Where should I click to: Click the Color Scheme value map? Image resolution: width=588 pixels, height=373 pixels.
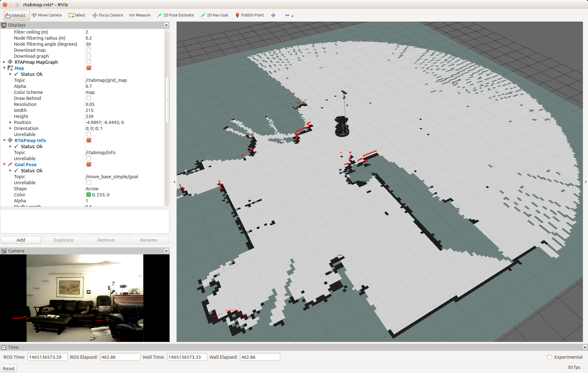pos(90,92)
